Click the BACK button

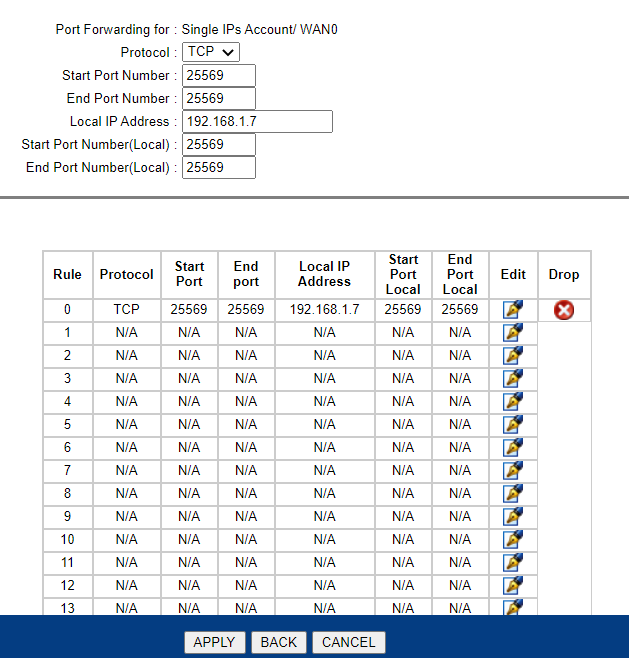tap(279, 642)
